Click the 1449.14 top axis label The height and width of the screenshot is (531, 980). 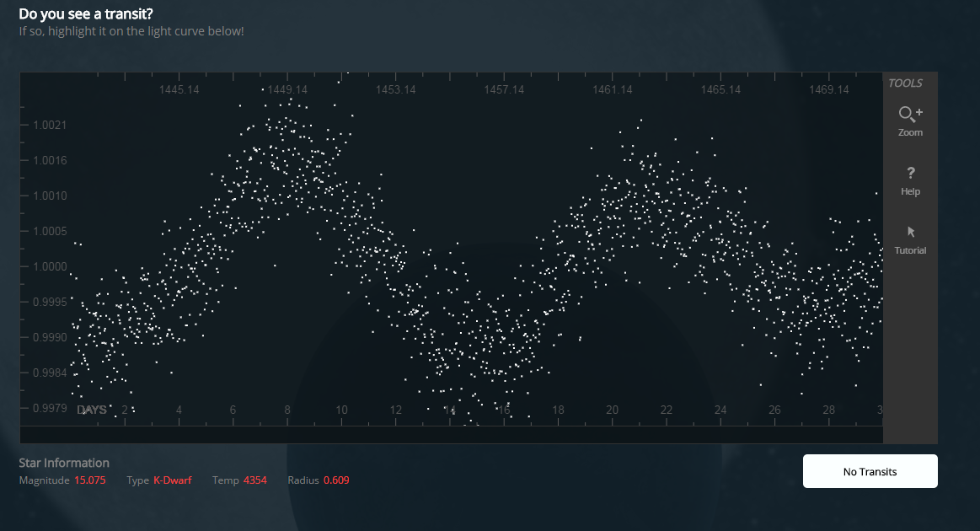pyautogui.click(x=287, y=89)
